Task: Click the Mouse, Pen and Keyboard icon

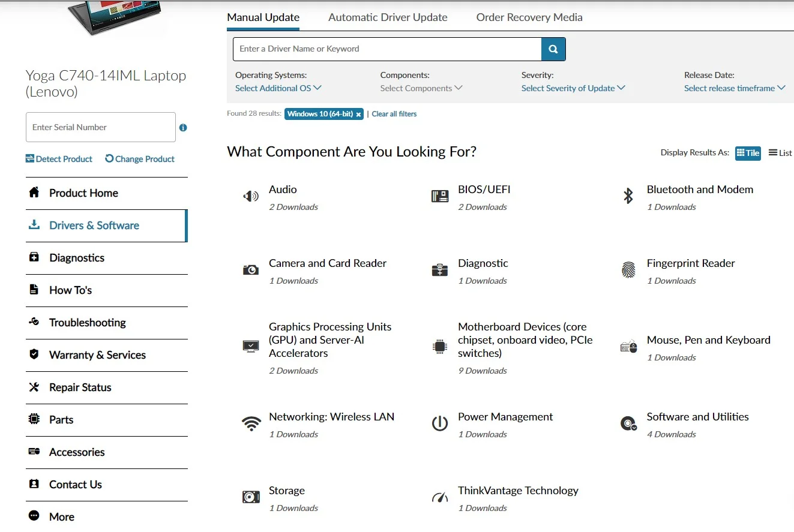Action: [628, 347]
